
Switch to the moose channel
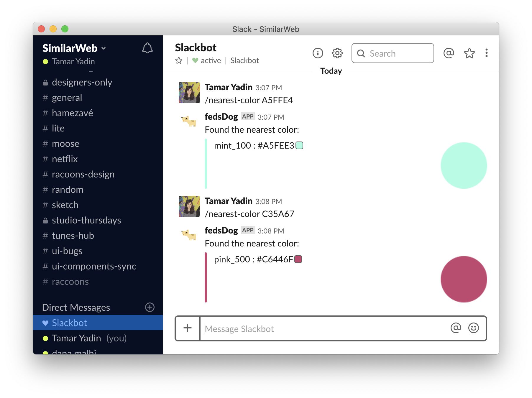coord(98,144)
